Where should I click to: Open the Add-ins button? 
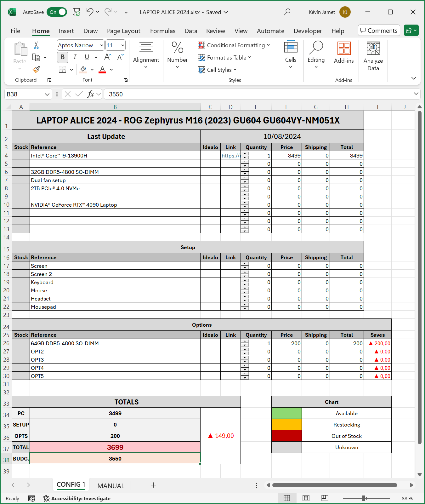[344, 53]
